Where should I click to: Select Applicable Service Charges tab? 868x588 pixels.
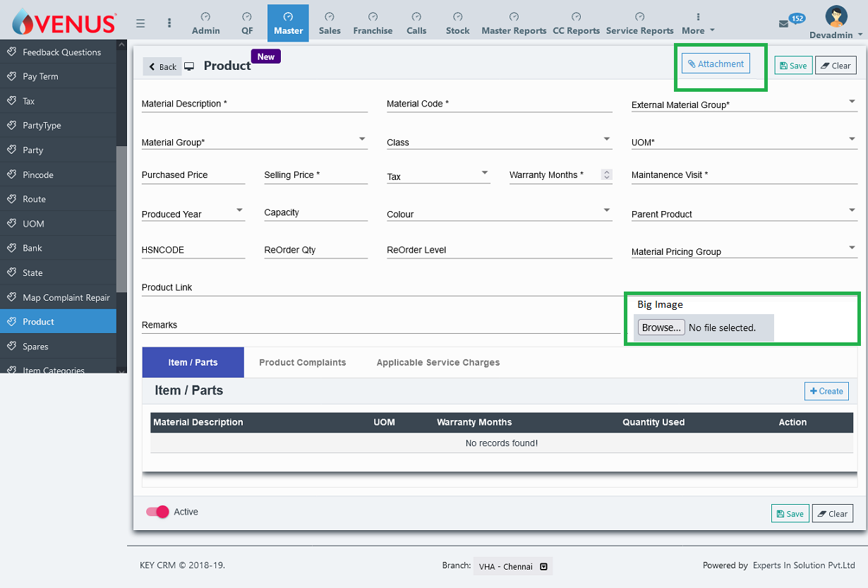click(x=438, y=362)
